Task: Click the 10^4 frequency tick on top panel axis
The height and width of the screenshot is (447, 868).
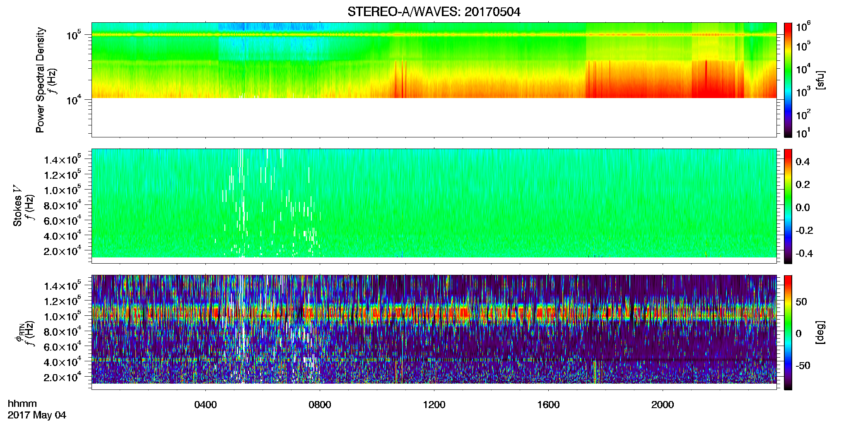Action: (x=75, y=99)
